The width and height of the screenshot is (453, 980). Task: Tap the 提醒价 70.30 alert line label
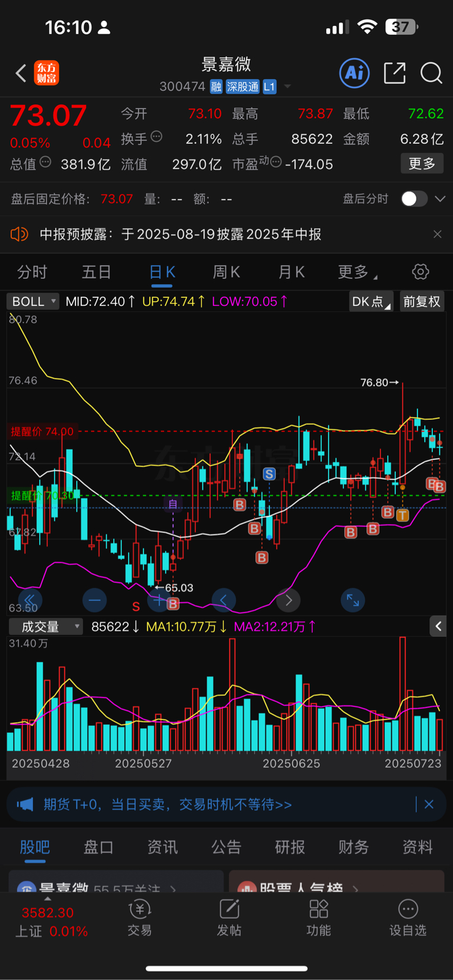click(x=43, y=495)
